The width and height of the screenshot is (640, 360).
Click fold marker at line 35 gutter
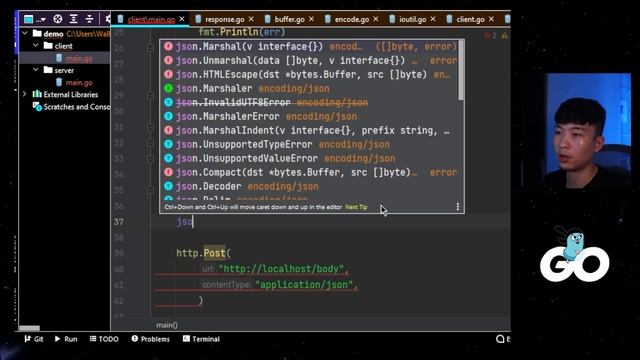point(150,190)
